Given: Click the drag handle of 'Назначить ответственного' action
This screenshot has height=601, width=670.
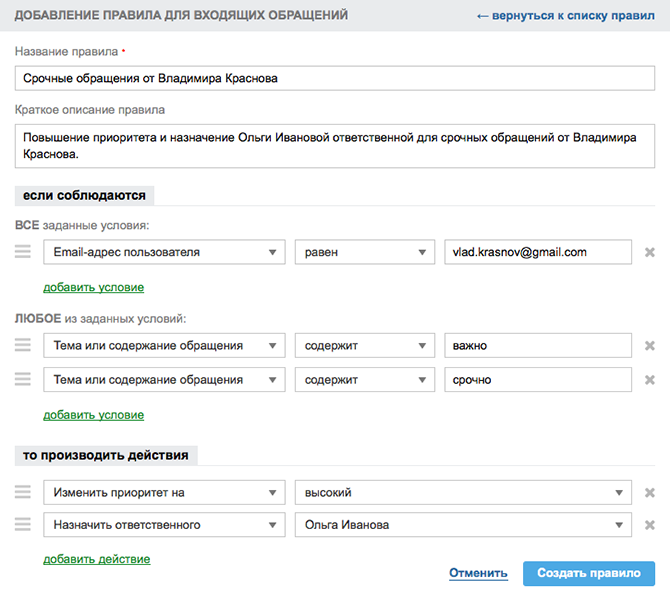Looking at the screenshot, I should point(23,525).
